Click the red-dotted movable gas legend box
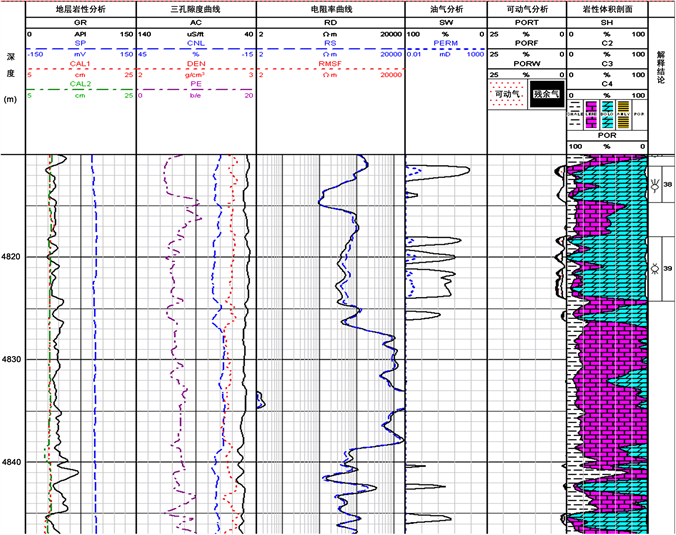 click(509, 95)
